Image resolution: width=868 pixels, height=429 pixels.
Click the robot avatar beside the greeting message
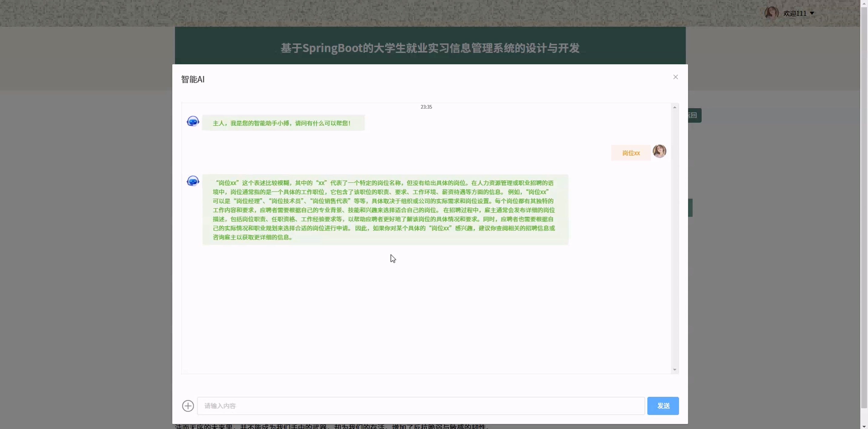[x=193, y=121]
